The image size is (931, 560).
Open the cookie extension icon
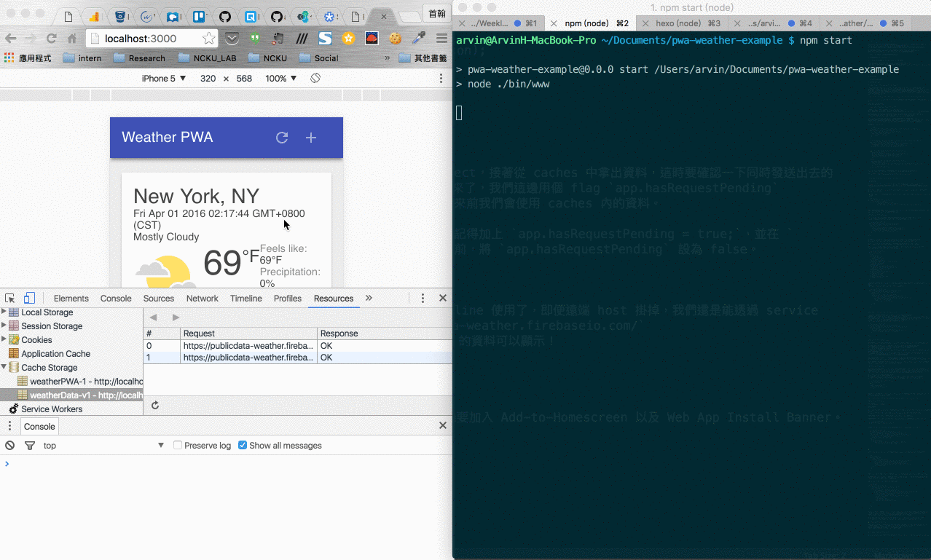395,39
